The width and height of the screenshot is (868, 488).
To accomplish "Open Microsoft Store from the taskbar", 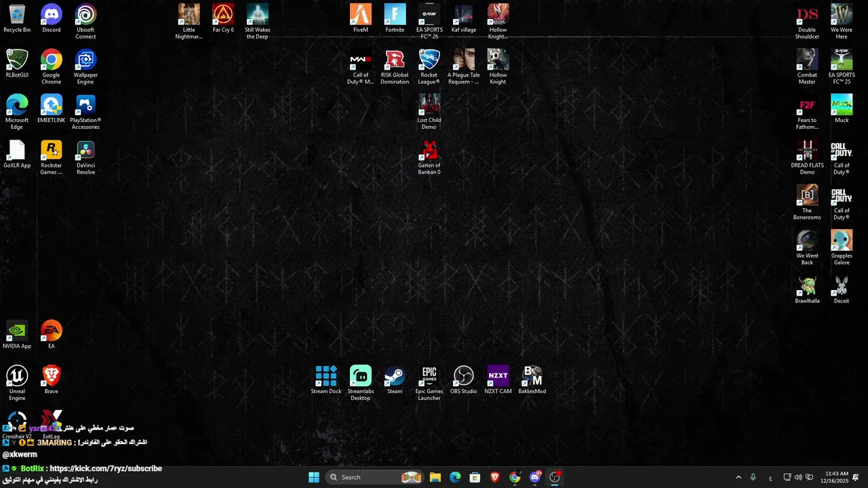I will [475, 477].
